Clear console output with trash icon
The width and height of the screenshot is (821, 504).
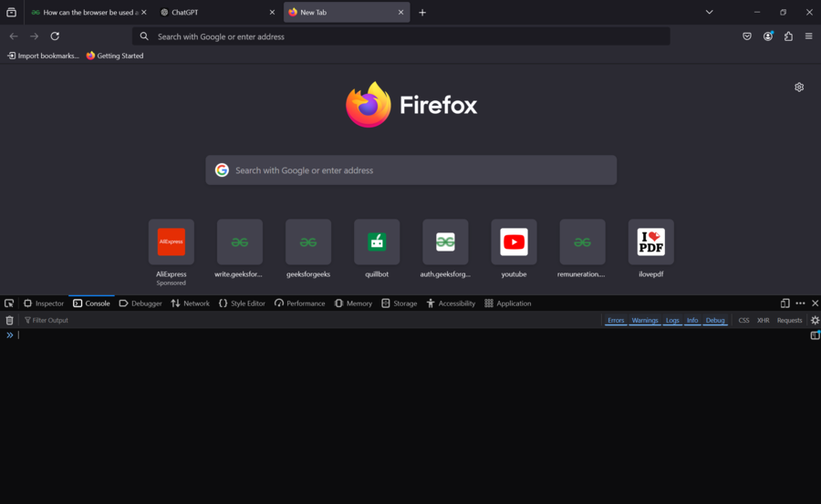click(9, 320)
